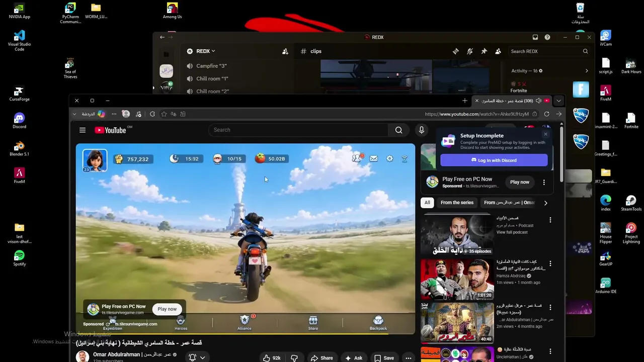This screenshot has width=644, height=362.
Task: Click the View full podcast link
Action: coord(512,232)
